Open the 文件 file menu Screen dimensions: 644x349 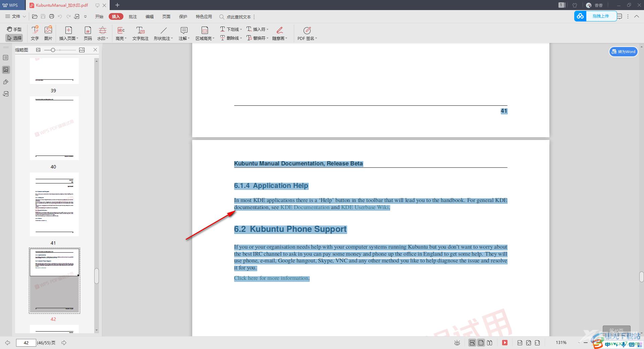pyautogui.click(x=15, y=16)
